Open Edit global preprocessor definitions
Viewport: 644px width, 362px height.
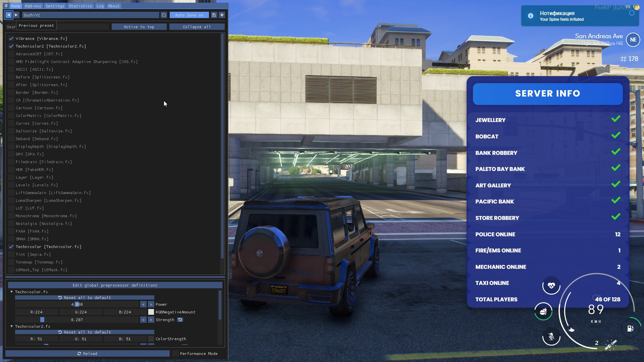[x=115, y=285]
